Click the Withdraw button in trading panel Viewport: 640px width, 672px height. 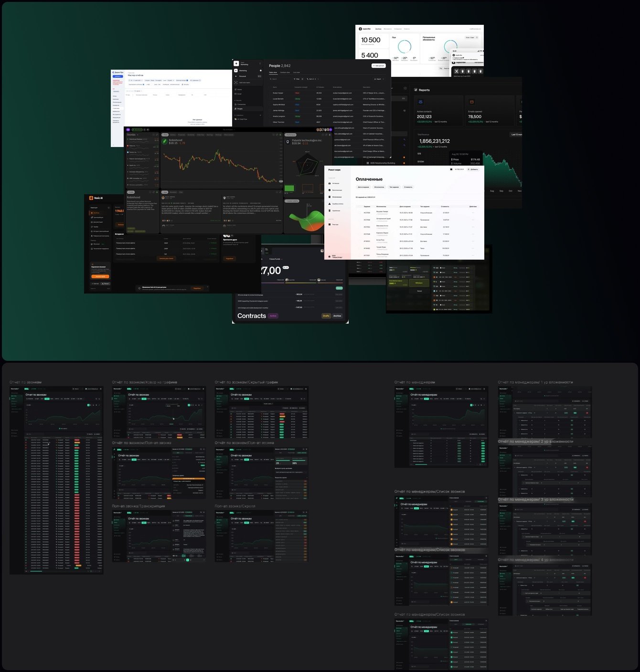tap(419, 283)
